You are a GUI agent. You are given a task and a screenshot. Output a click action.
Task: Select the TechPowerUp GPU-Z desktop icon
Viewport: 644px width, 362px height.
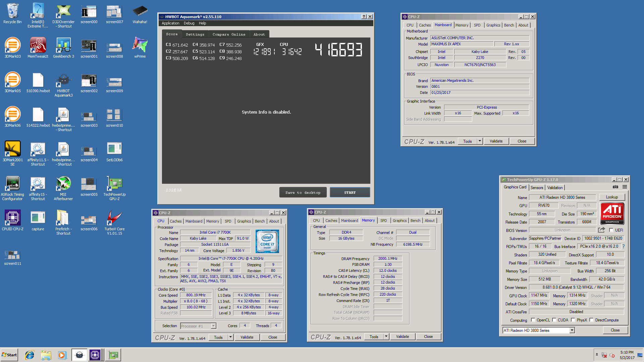[114, 188]
